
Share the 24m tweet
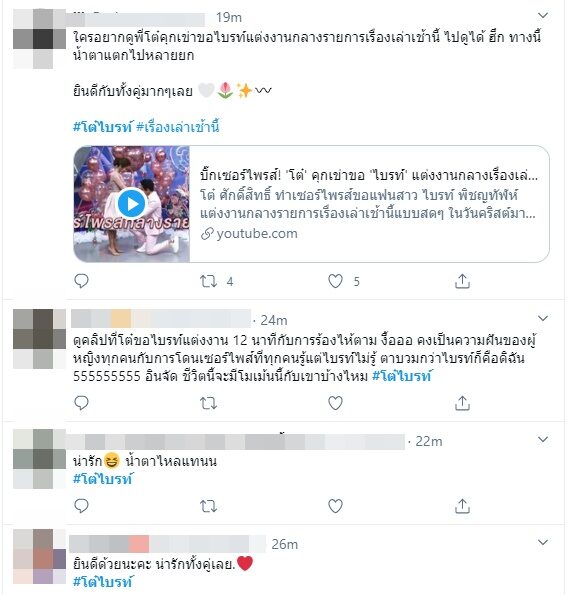pyautogui.click(x=462, y=403)
